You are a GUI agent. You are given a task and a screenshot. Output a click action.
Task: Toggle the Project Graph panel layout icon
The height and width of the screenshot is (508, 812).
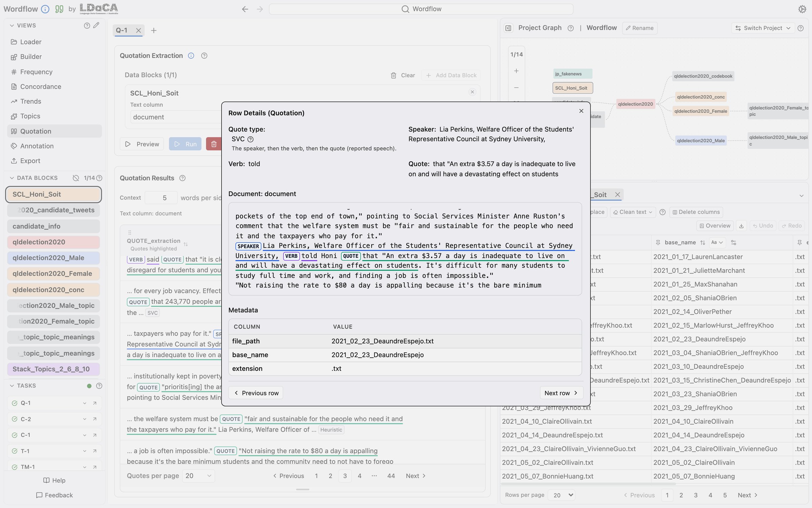(508, 28)
